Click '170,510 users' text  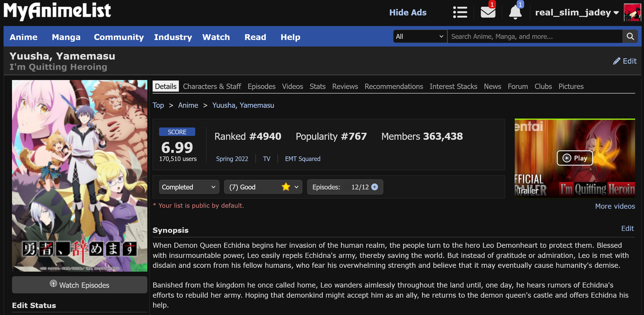[x=178, y=159]
